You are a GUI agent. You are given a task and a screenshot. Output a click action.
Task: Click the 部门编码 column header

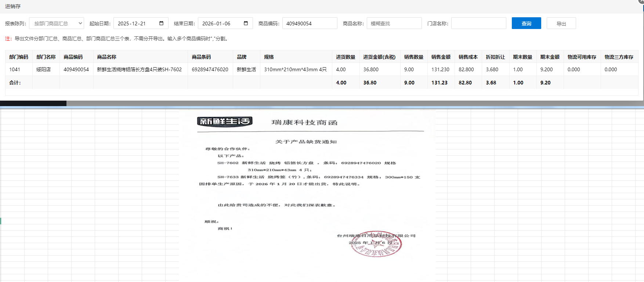point(19,57)
